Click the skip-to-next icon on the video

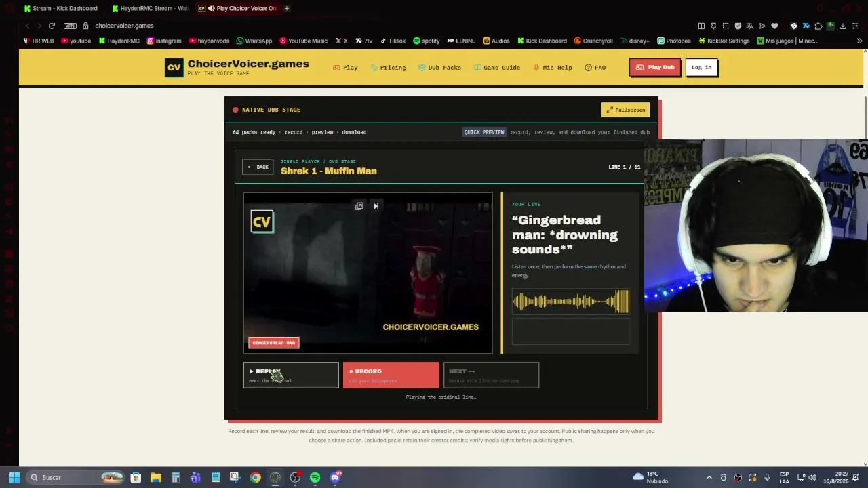click(x=376, y=206)
